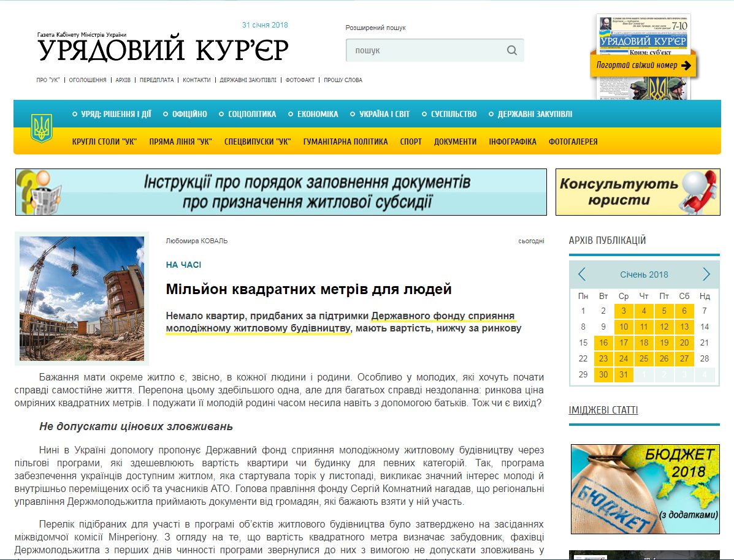Select January 30 in calendar
This screenshot has width=734, height=560.
[x=603, y=375]
